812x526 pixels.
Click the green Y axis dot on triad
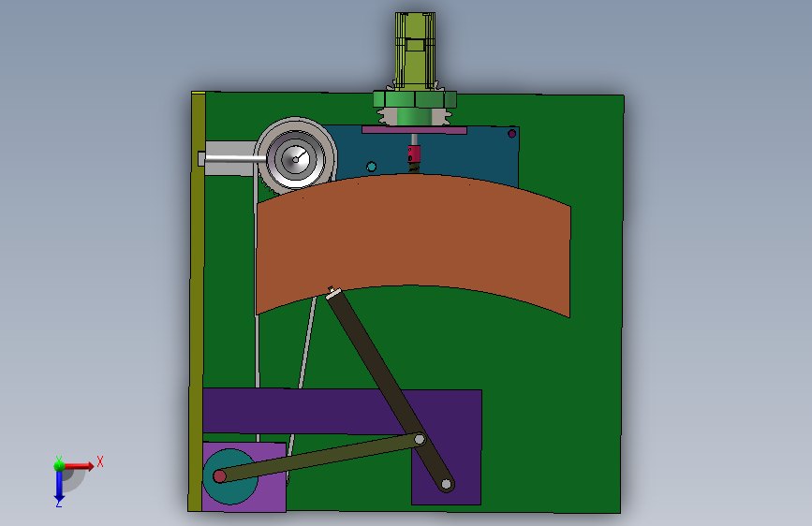(59, 465)
